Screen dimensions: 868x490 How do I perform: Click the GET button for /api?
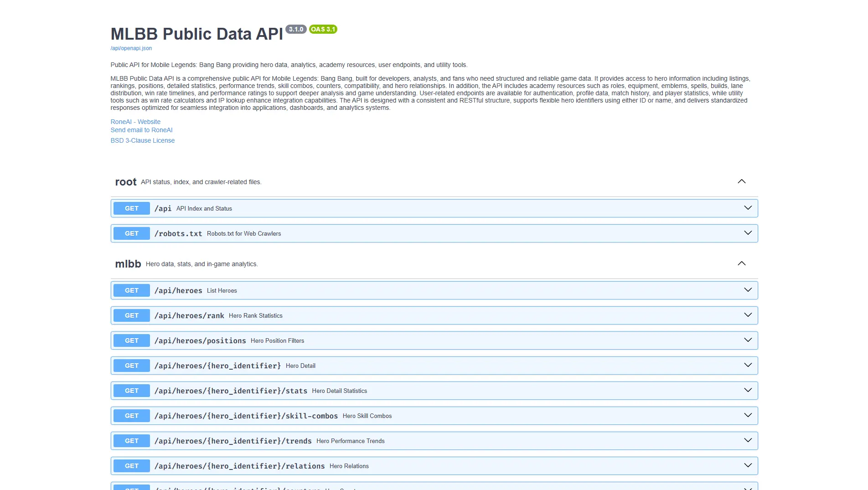(132, 208)
